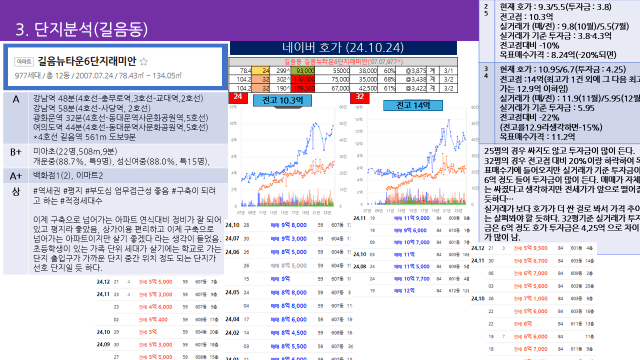Click the 전세 5억 5,600 lease row
The width and height of the screenshot is (640, 360).
tap(533, 286)
